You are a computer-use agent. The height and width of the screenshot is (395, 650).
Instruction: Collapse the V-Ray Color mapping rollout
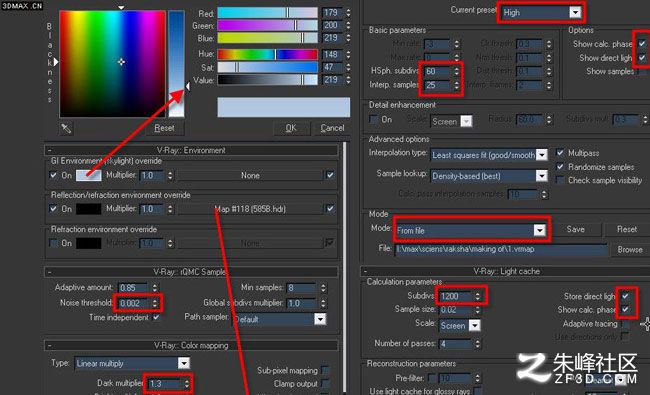click(49, 345)
